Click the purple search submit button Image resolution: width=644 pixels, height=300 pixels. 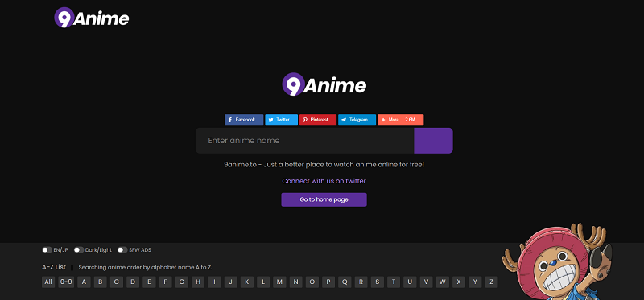433,141
